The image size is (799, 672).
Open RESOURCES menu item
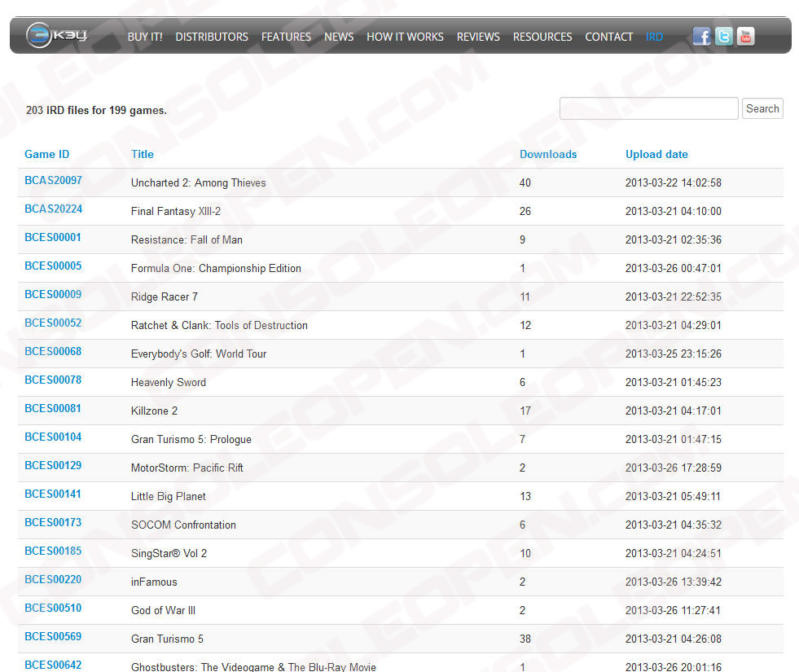542,37
